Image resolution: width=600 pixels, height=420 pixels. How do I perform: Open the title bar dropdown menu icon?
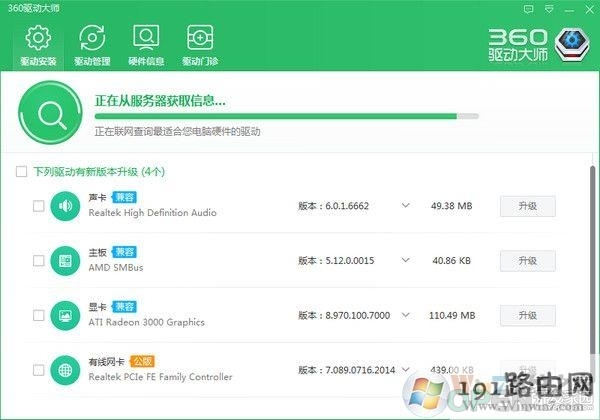pyautogui.click(x=549, y=9)
